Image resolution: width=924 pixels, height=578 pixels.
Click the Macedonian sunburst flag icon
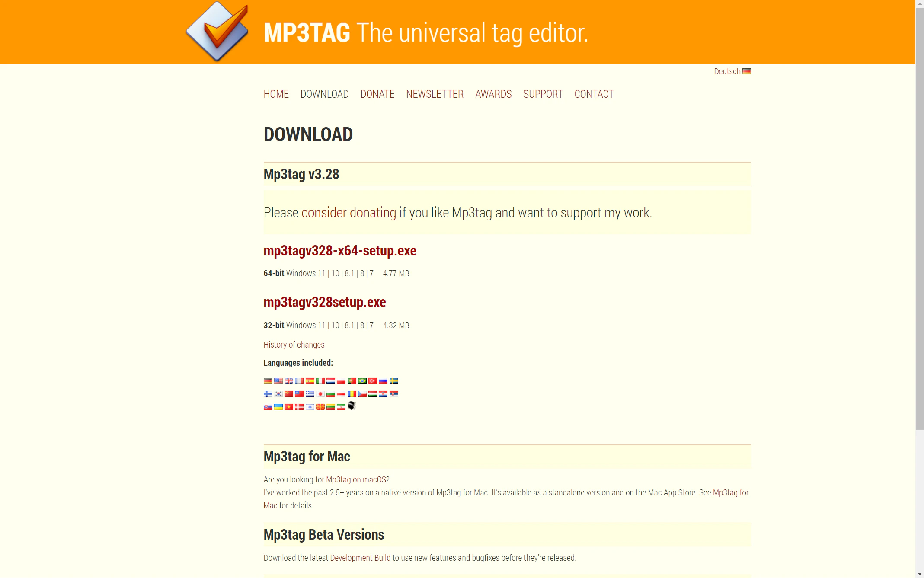pos(320,407)
